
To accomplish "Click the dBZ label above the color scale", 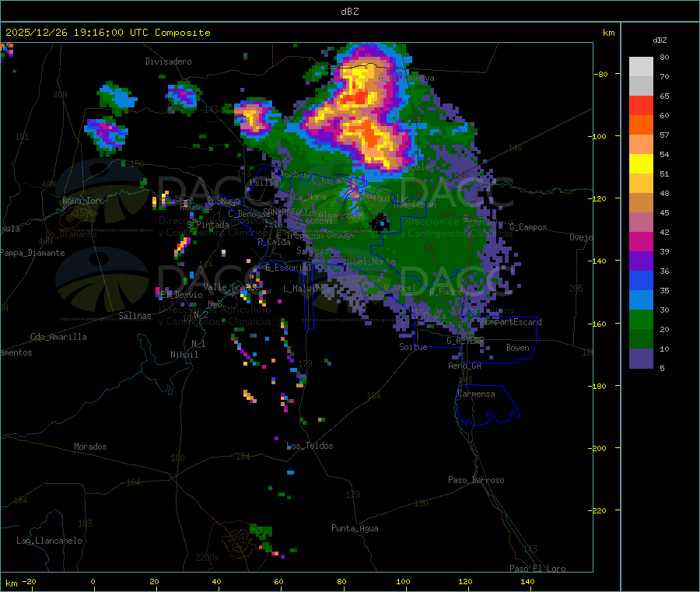I will [660, 40].
